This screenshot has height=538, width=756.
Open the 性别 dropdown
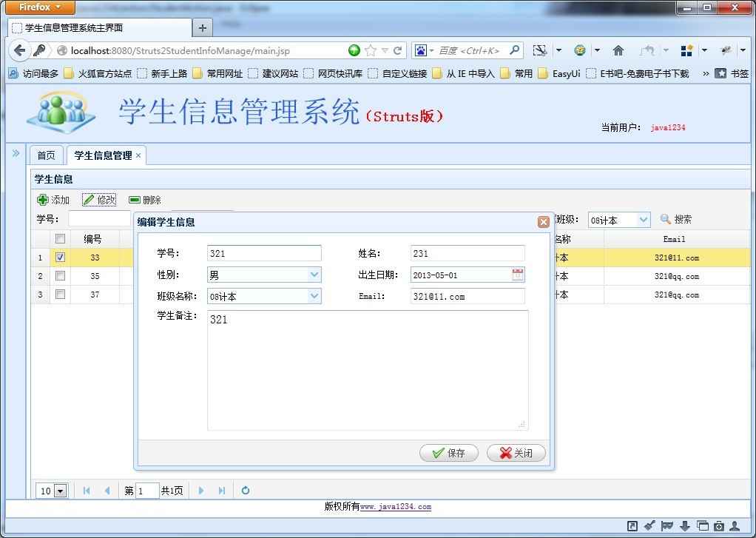[x=314, y=275]
